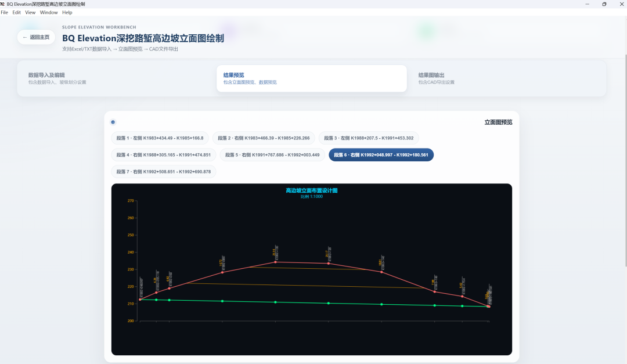Select segment chip 段落 5 右侧 K1991+767.686
This screenshot has width=627, height=364.
272,155
